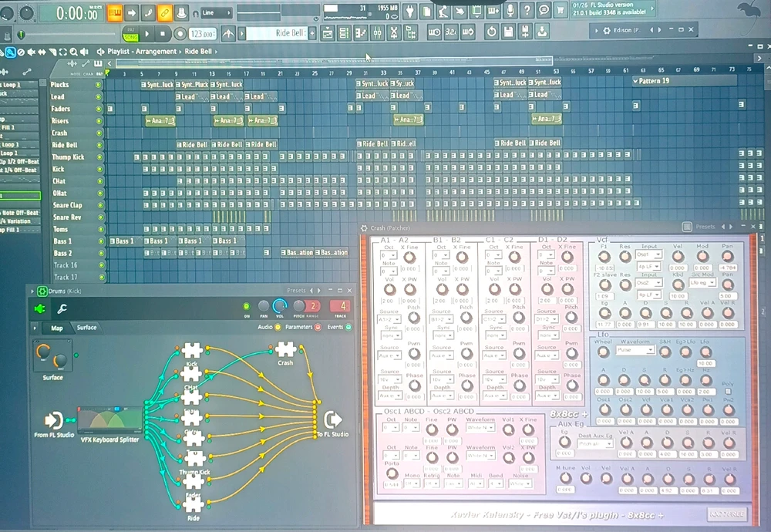This screenshot has width=771, height=532.
Task: Click the undo history circular arrow icon
Action: point(491,32)
